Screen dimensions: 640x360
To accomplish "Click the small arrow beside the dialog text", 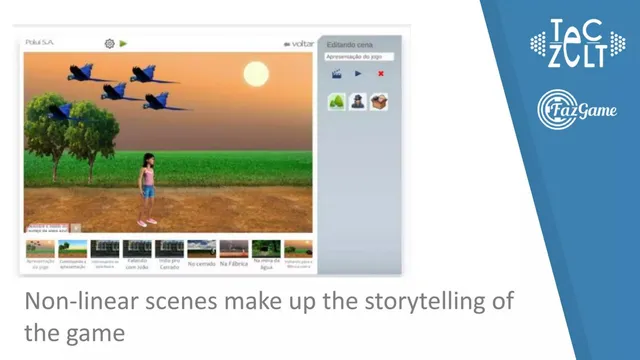I will point(76,228).
